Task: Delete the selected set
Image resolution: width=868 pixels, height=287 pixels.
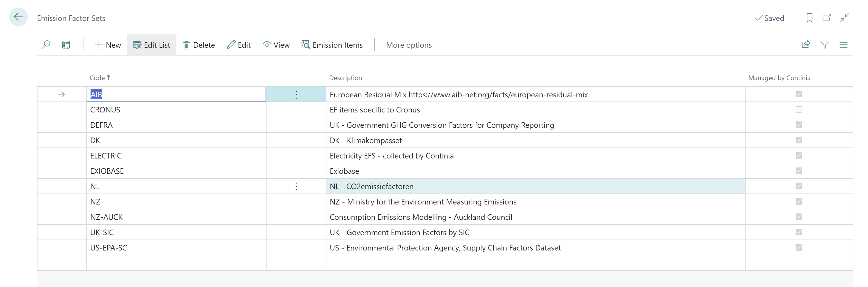Action: [x=199, y=45]
